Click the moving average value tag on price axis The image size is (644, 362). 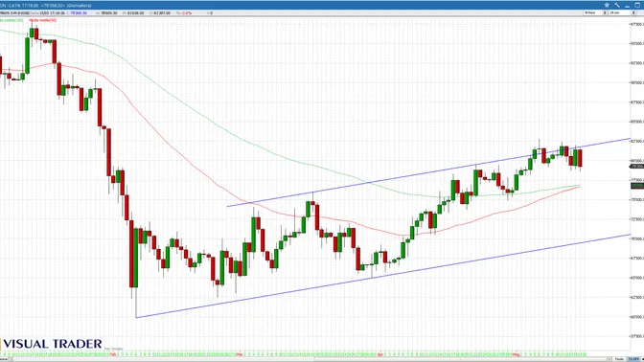tap(637, 186)
